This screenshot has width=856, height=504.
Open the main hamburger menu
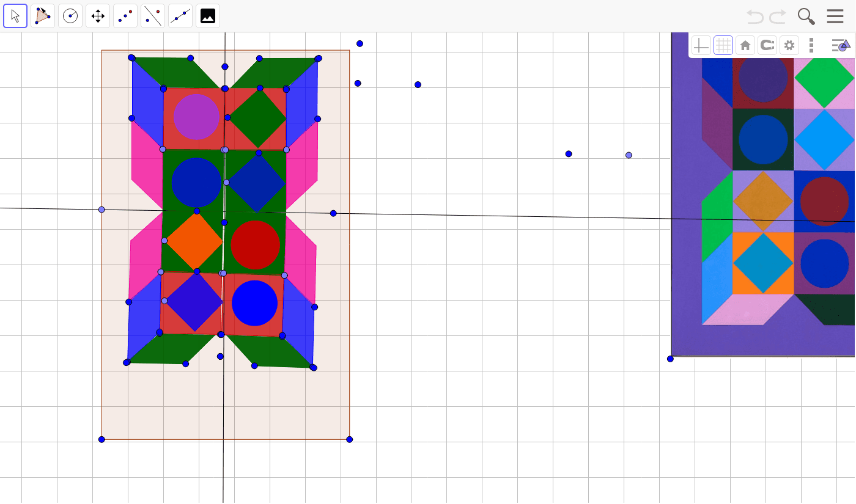[835, 16]
